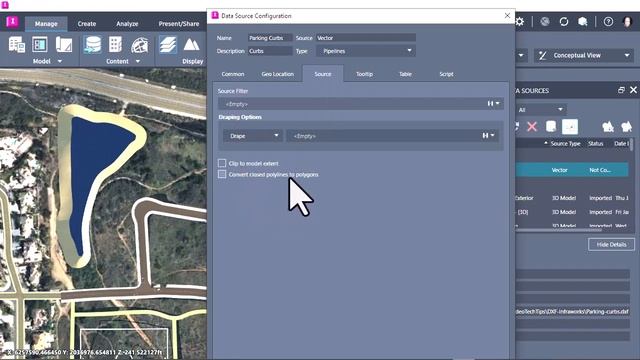Viewport: 640px width, 360px height.
Task: Enable Convert closed polylines to polygons
Action: [222, 174]
